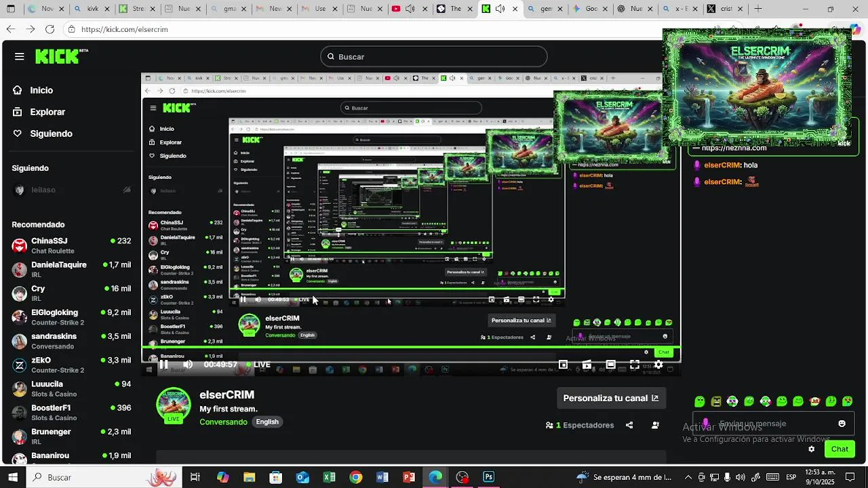The height and width of the screenshot is (488, 868).
Task: Click the elserCRIM channel avatar
Action: [174, 405]
